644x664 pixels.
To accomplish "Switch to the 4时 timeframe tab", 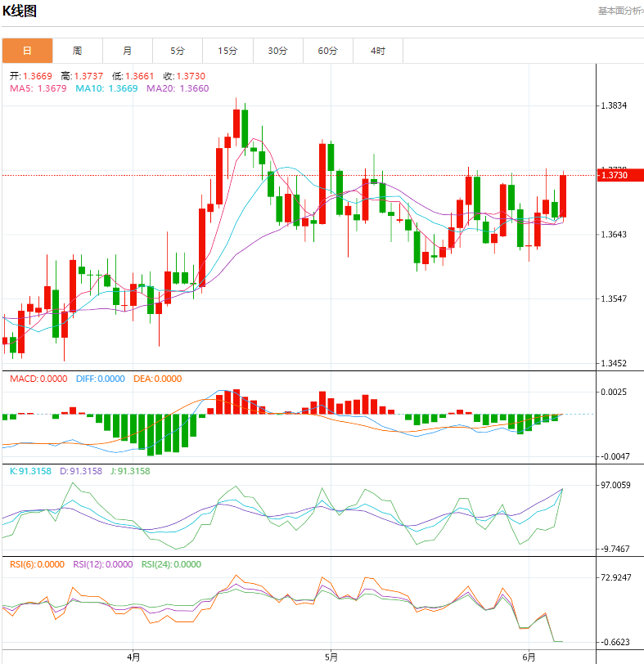I will [377, 51].
